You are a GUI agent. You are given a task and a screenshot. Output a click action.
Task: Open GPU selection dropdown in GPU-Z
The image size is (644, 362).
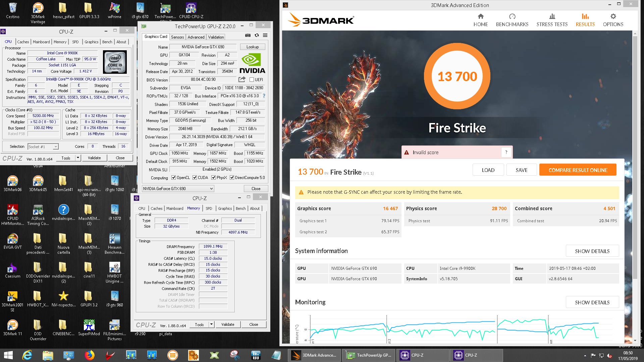(x=178, y=188)
